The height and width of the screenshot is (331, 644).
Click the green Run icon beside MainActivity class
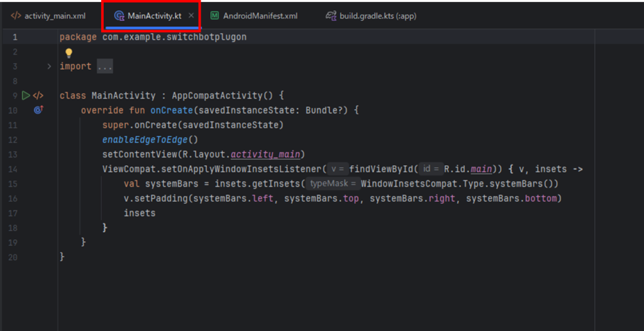click(26, 95)
